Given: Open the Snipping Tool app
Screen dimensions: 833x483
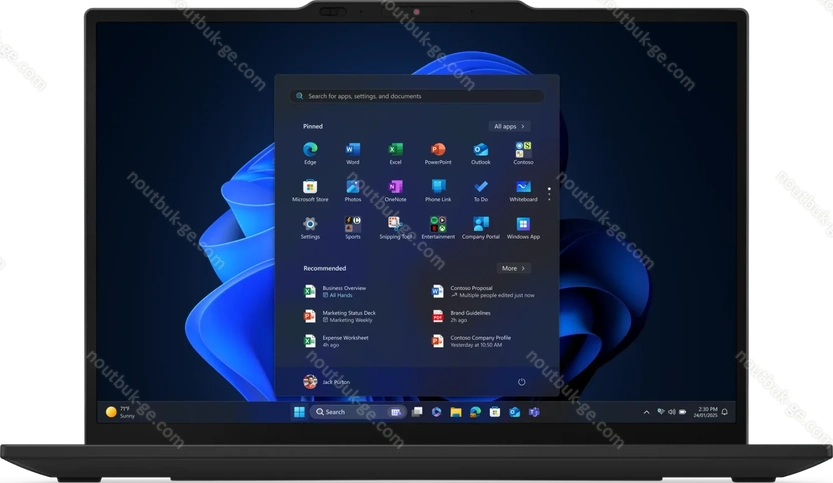Looking at the screenshot, I should pos(395,226).
